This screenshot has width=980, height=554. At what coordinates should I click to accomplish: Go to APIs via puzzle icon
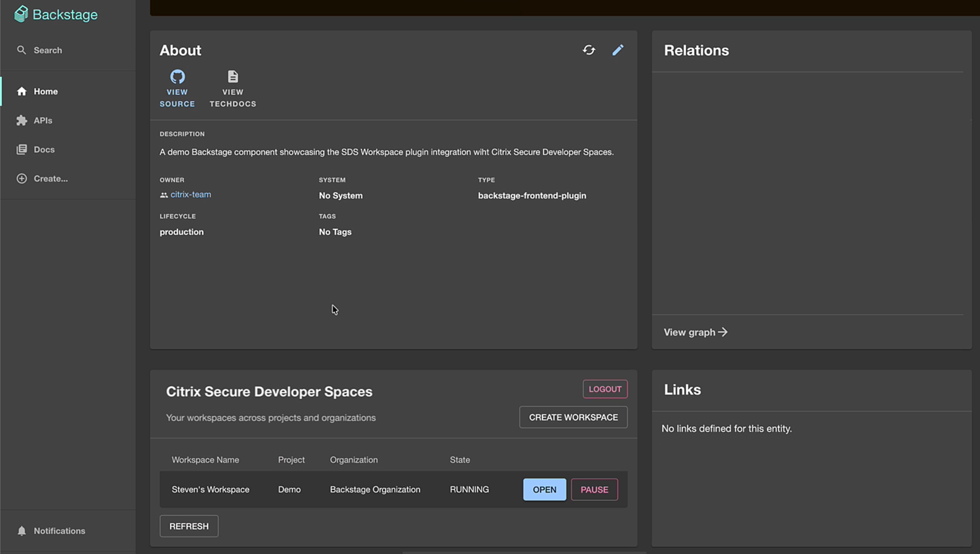(22, 120)
